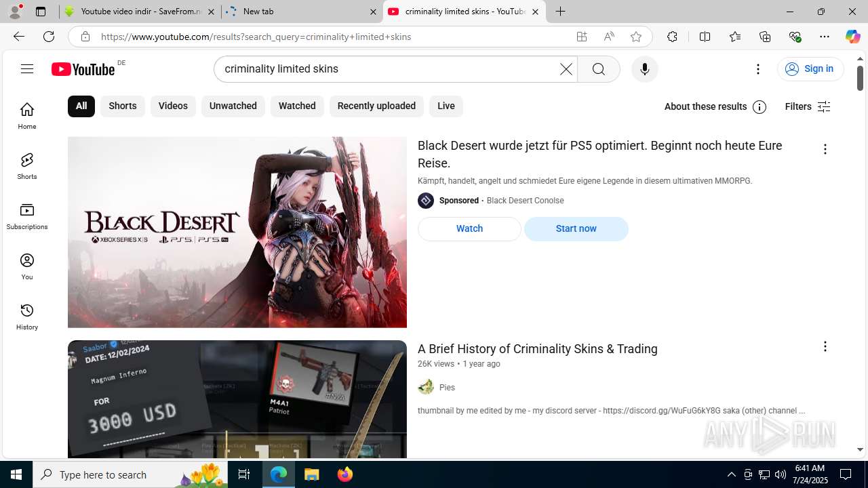Open the Pies channel link
Screen dimensions: 868x488
447,388
